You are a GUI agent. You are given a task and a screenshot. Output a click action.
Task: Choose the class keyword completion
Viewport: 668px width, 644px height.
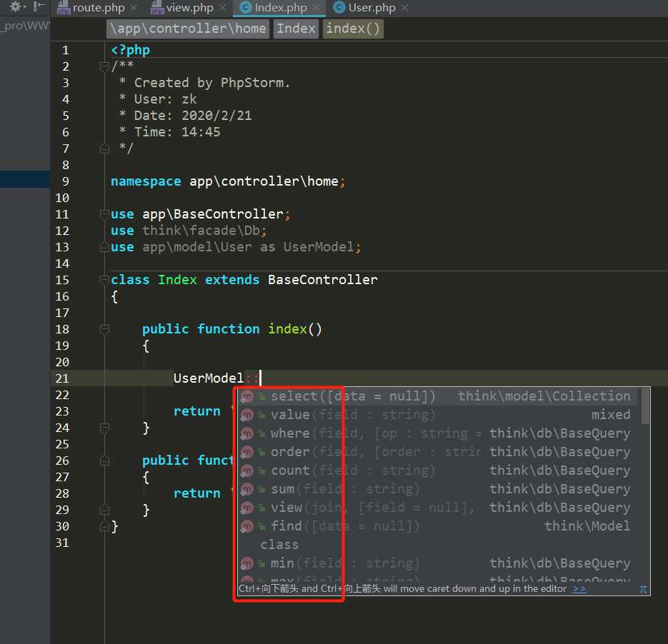(x=438, y=545)
